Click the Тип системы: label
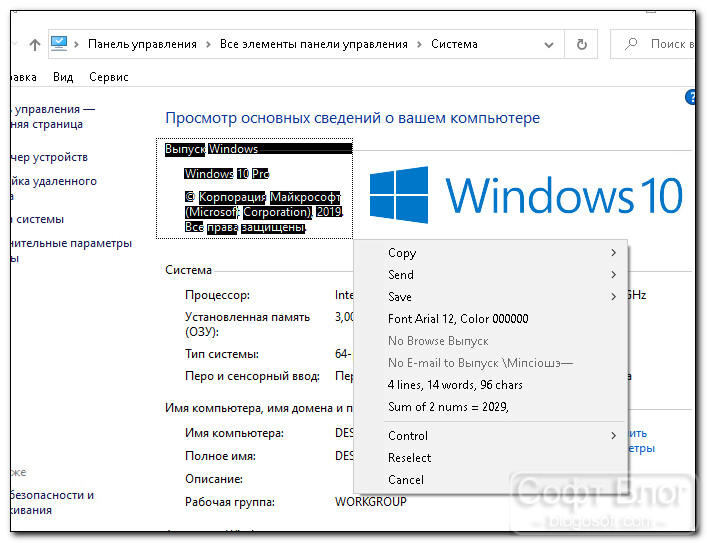707x543 pixels. tap(222, 354)
